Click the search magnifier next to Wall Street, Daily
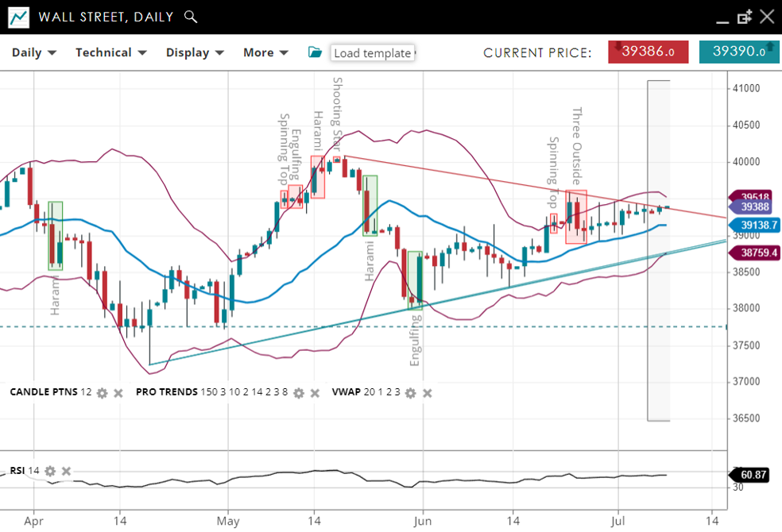 point(191,17)
